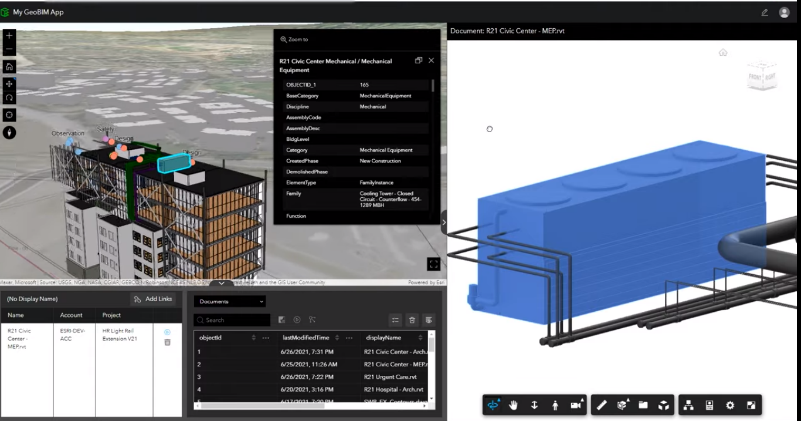Viewport: 801px width, 421px height.
Task: Click Zoom to in the popup
Action: (294, 39)
